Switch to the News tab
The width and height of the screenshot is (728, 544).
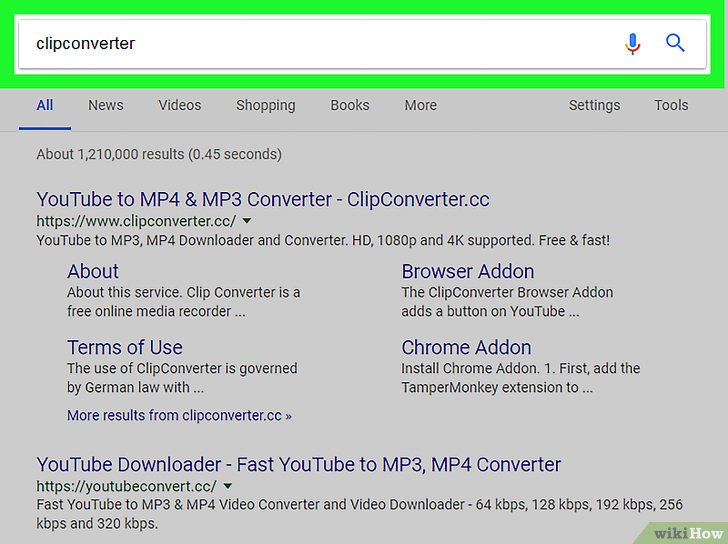pos(106,105)
